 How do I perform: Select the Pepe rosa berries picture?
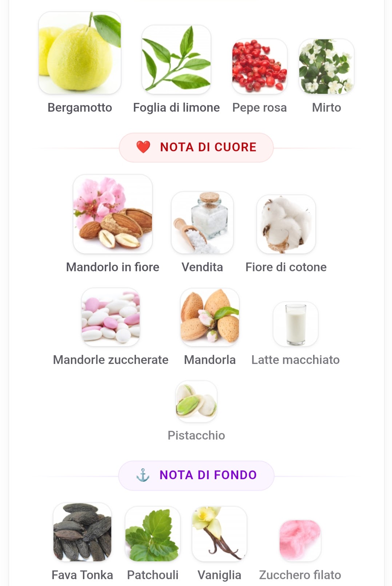coord(260,66)
